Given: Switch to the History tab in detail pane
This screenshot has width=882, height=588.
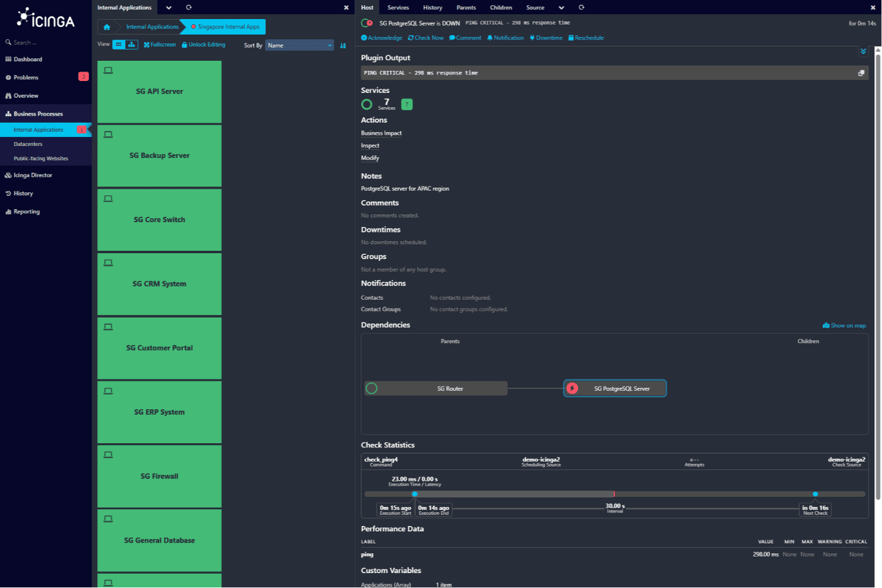Looking at the screenshot, I should [433, 8].
